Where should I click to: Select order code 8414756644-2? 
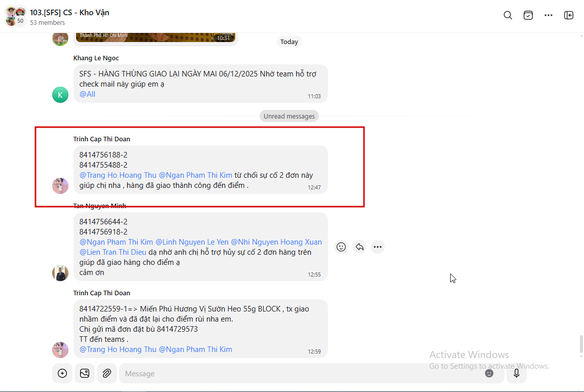pyautogui.click(x=103, y=222)
